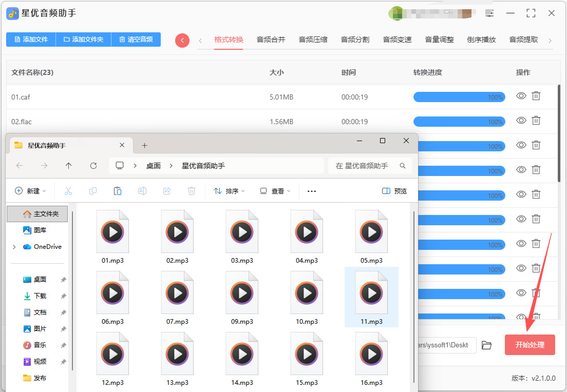567x392 pixels.
Task: Close the 星优音频助手 Explorer tab
Action: [x=122, y=145]
